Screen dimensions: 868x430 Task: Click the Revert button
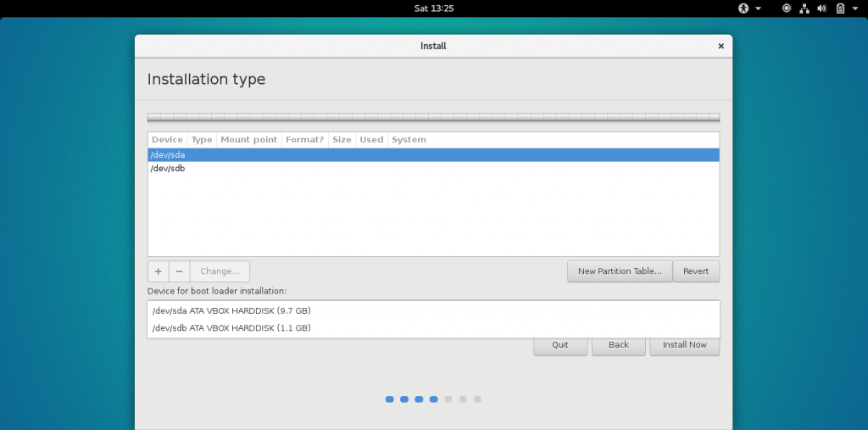pos(696,271)
